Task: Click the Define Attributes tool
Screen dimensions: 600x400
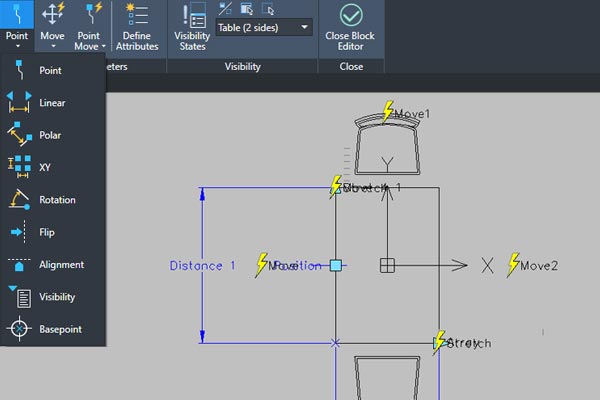Action: (136, 27)
